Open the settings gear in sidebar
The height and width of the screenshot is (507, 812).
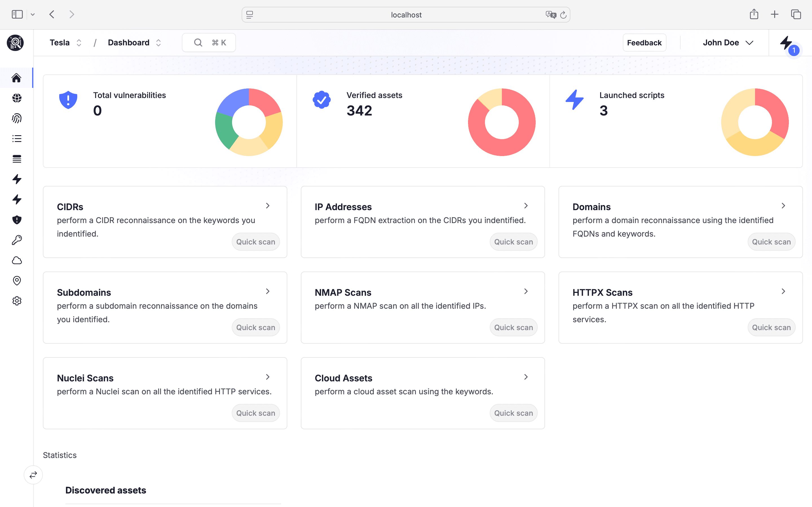click(16, 301)
